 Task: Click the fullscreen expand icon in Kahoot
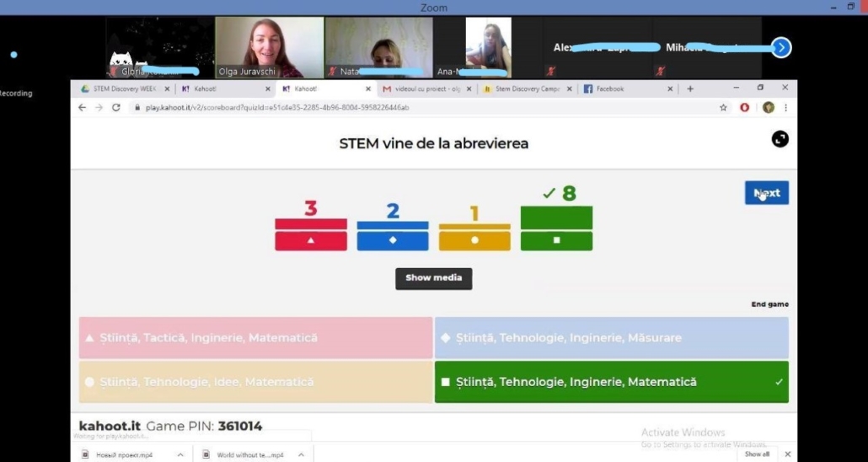(780, 139)
